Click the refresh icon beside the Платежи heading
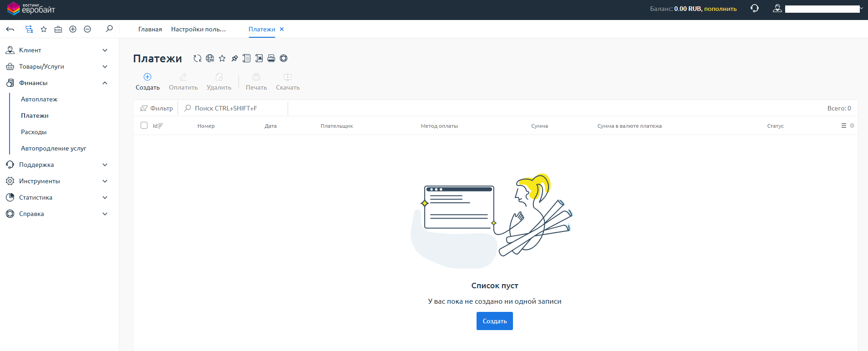This screenshot has height=351, width=868. point(197,58)
